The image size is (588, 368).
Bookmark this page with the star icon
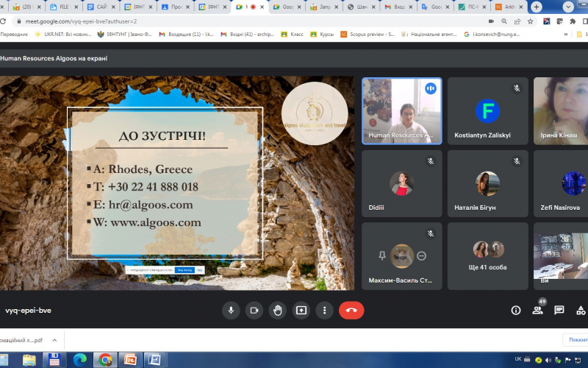point(530,21)
